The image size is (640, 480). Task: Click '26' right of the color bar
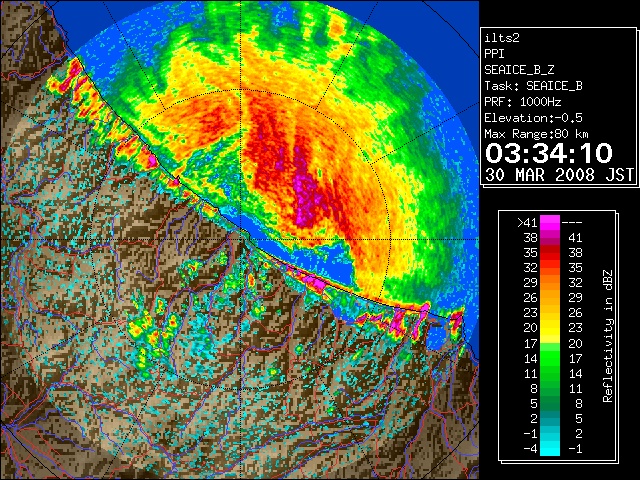[575, 313]
